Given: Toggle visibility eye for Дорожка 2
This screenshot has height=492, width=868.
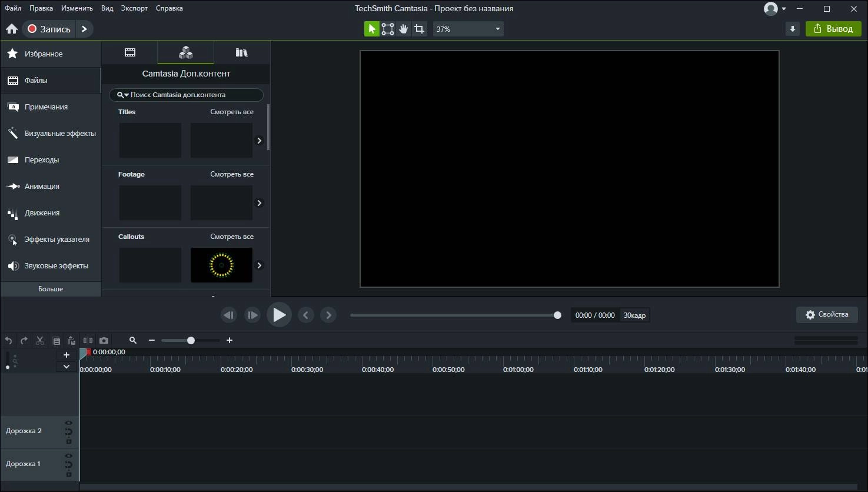Looking at the screenshot, I should coord(69,423).
